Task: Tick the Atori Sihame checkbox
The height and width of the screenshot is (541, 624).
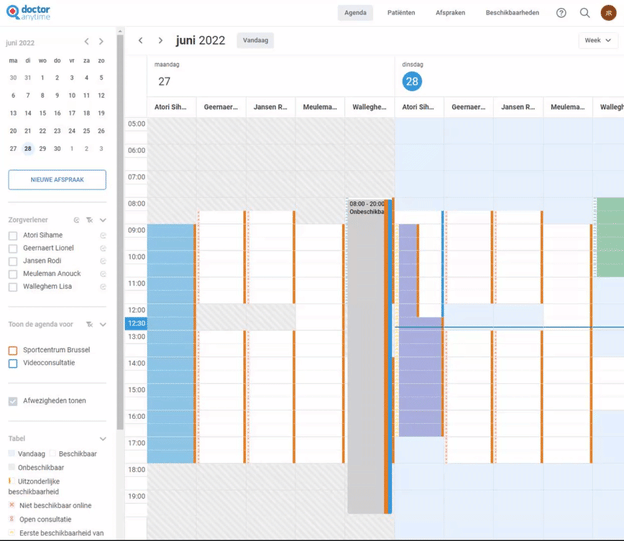Action: 13,236
